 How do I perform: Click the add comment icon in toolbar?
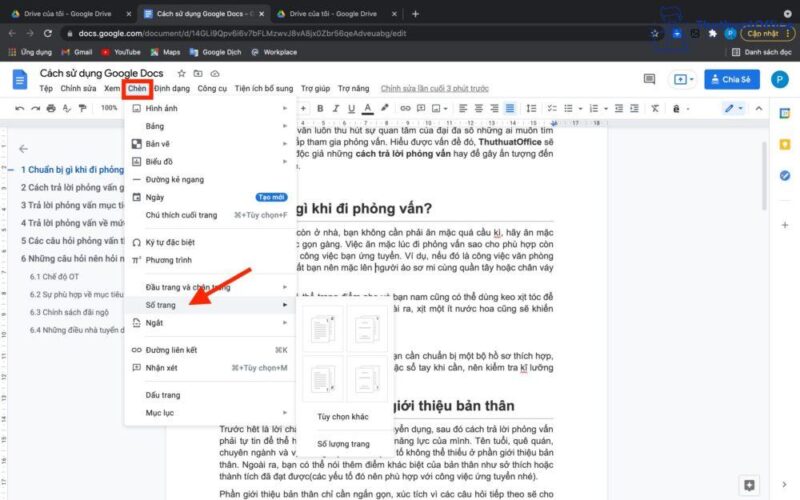[x=421, y=108]
